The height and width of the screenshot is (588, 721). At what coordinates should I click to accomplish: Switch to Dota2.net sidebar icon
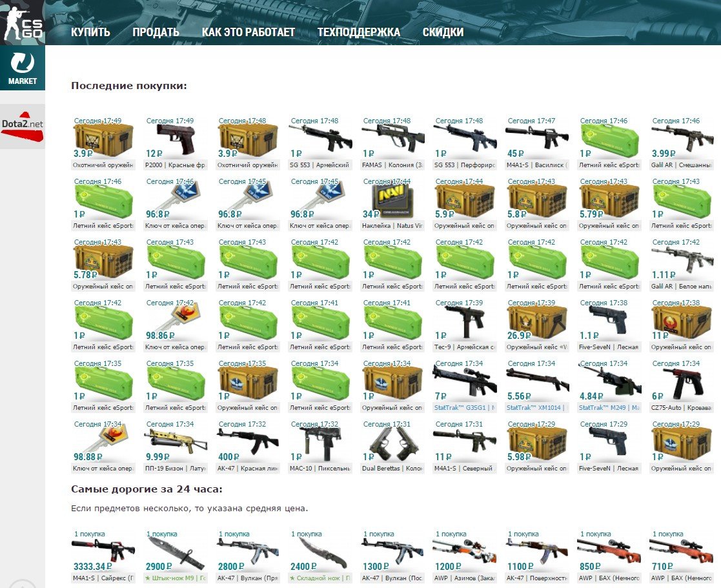(x=22, y=126)
